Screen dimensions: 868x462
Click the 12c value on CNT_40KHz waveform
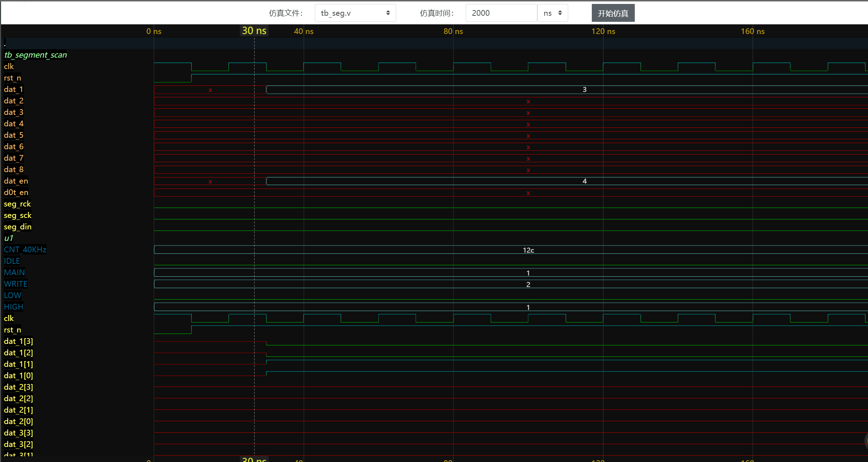tap(528, 250)
